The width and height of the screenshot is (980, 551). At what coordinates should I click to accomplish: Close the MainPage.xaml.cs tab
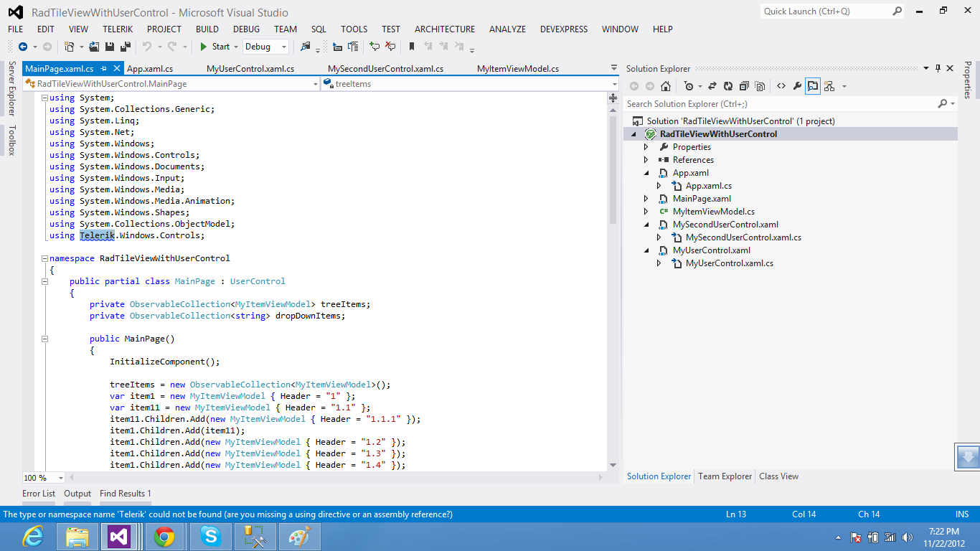(x=117, y=69)
